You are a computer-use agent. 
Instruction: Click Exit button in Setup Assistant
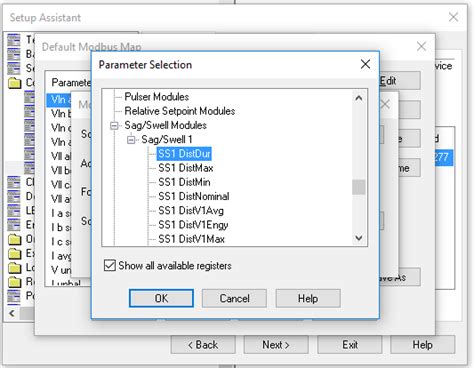pos(350,344)
